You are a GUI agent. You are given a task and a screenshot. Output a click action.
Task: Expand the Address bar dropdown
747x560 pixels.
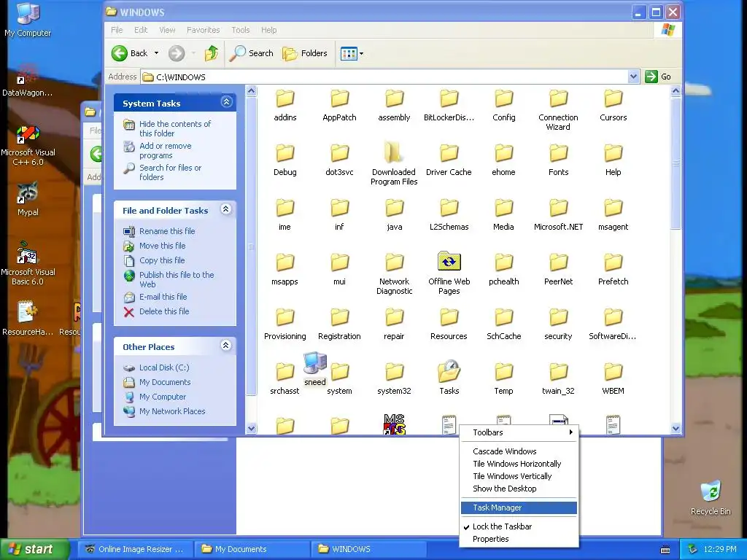point(633,76)
